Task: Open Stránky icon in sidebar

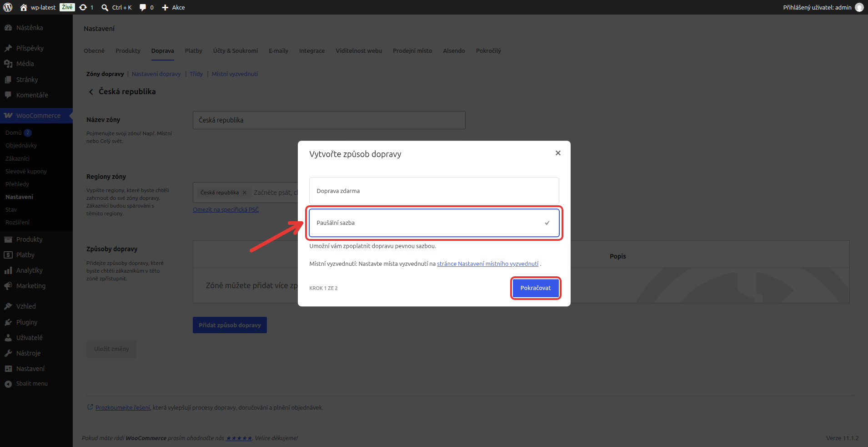Action: click(8, 80)
